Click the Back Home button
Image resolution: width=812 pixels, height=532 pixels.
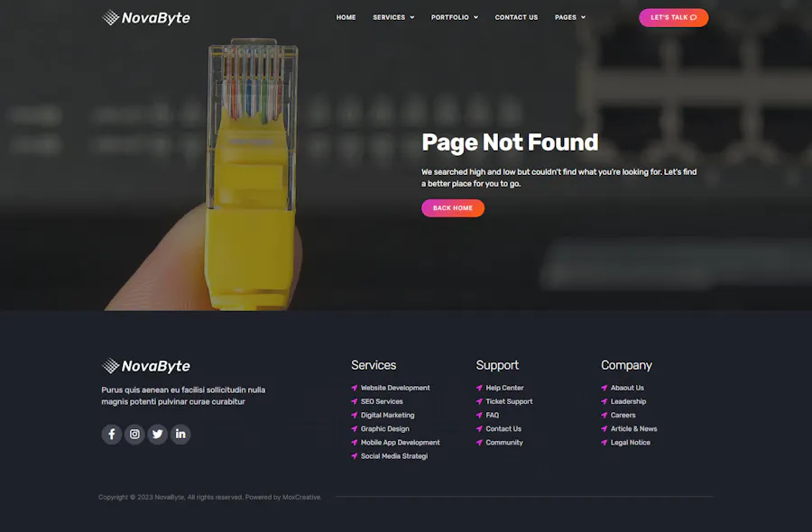[x=453, y=208]
